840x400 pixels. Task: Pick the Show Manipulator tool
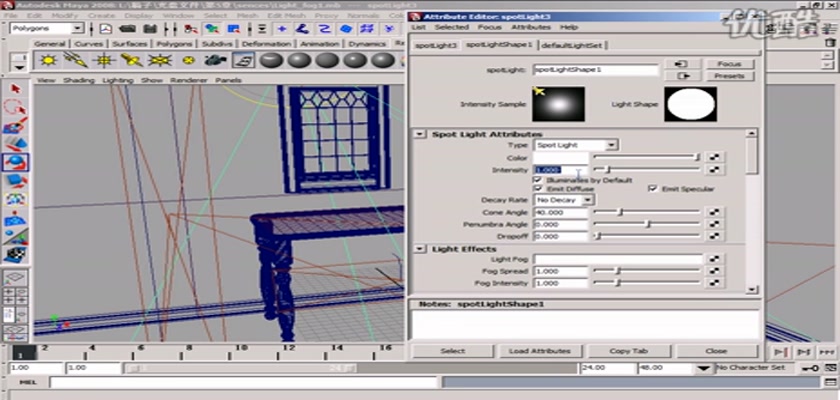[16, 236]
